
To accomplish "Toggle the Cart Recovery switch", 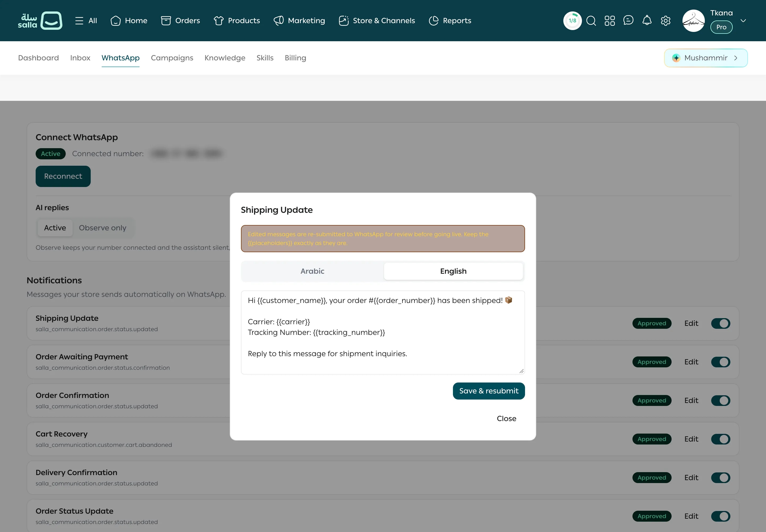I will point(720,439).
